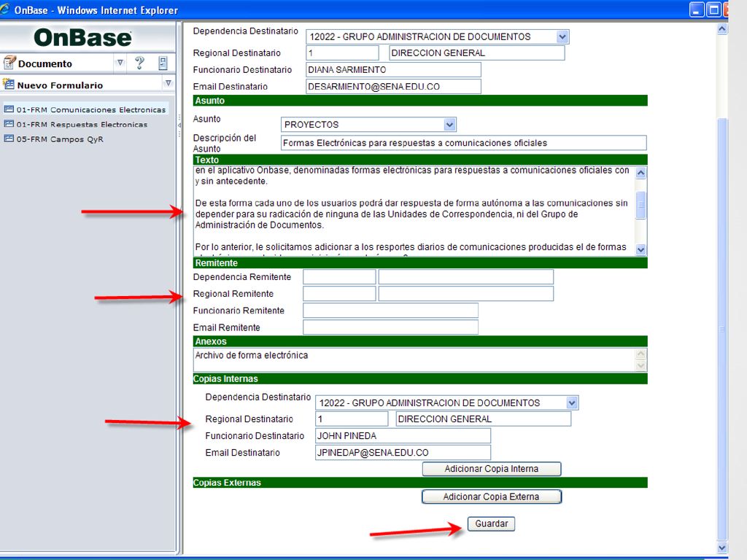Click icon beside 01-FRM Respuestas Electronicas
This screenshot has width=747, height=560.
pyautogui.click(x=9, y=124)
